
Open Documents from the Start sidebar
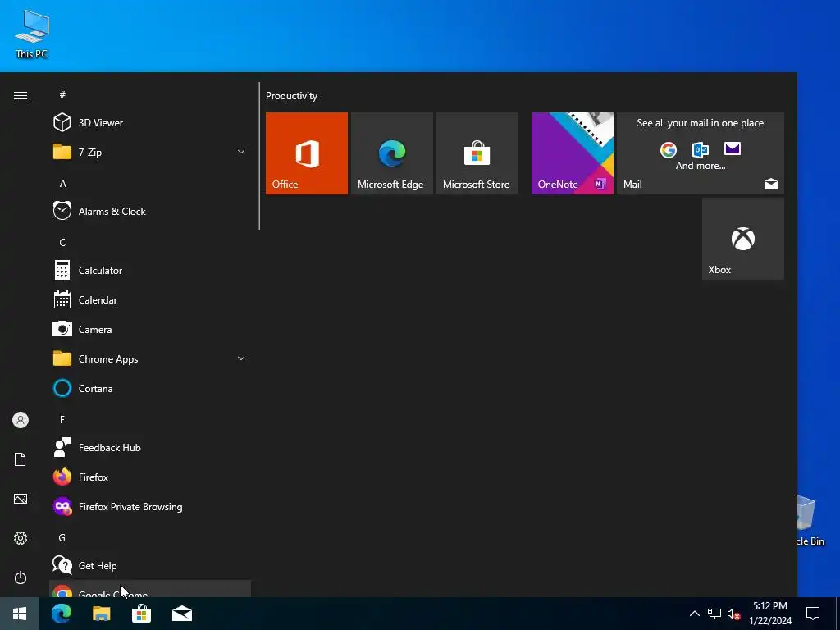click(x=21, y=459)
